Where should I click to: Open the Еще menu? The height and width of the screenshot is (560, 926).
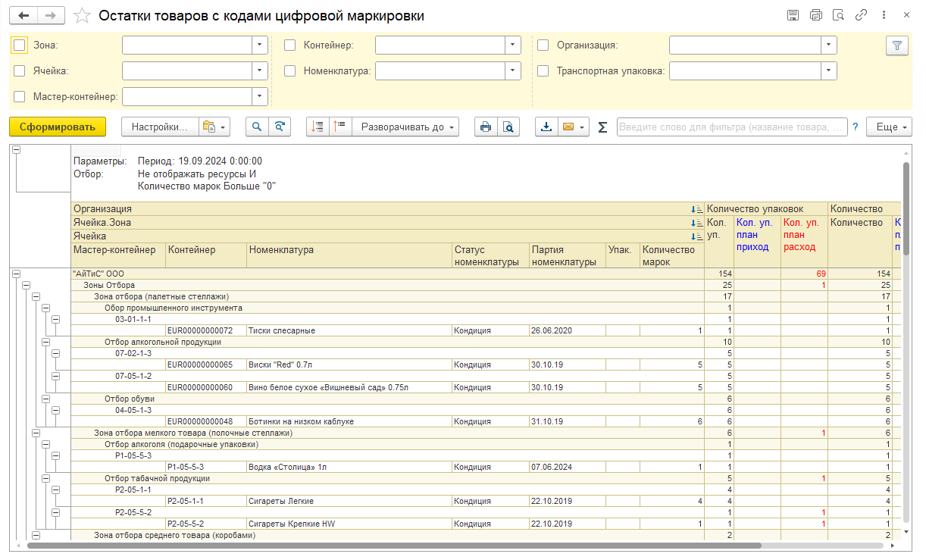pos(889,127)
